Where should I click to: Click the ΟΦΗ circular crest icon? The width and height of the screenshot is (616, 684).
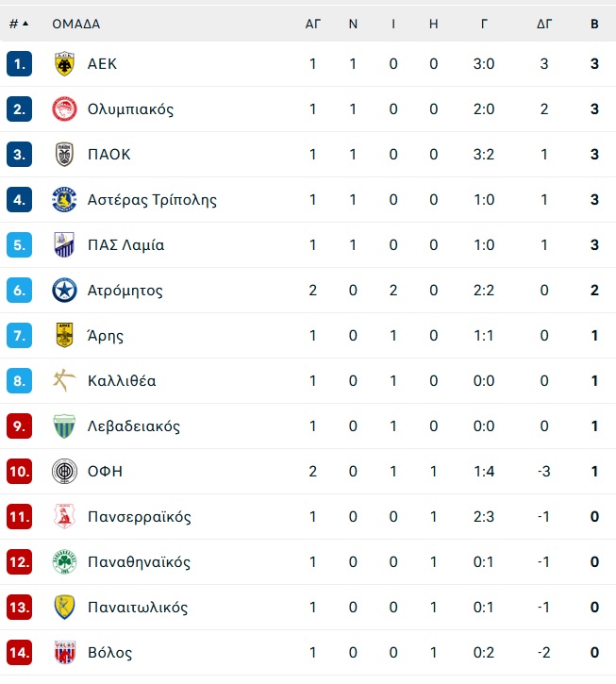(64, 472)
